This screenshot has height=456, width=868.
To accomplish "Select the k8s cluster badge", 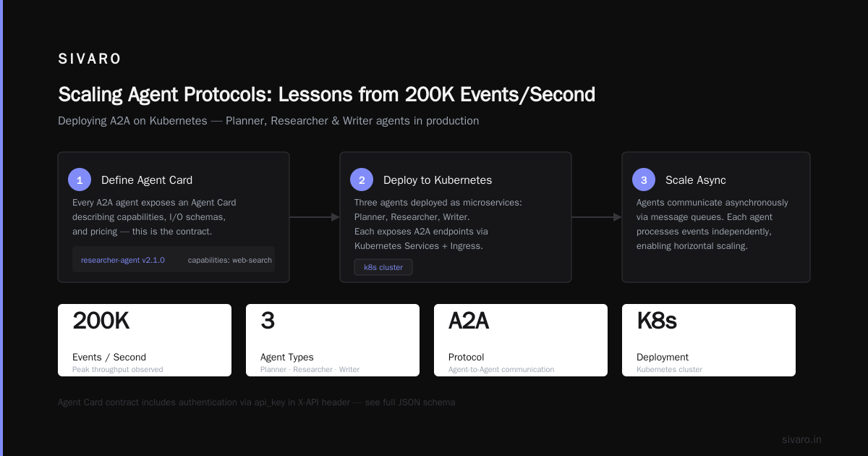I will pos(383,267).
